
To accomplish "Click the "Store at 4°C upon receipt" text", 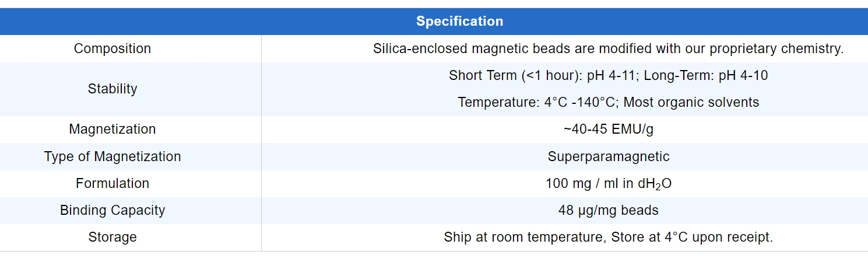I will pos(692,237).
